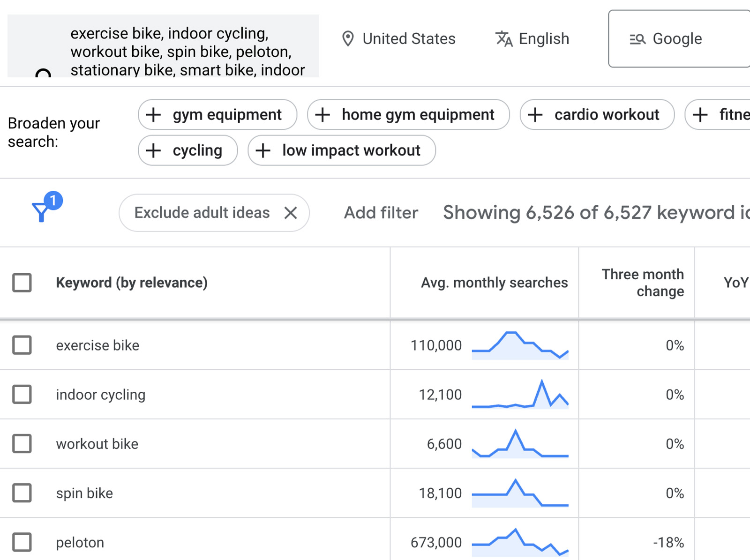Screen dimensions: 750x560
Task: Click the search networks icon beside Google
Action: click(x=637, y=39)
